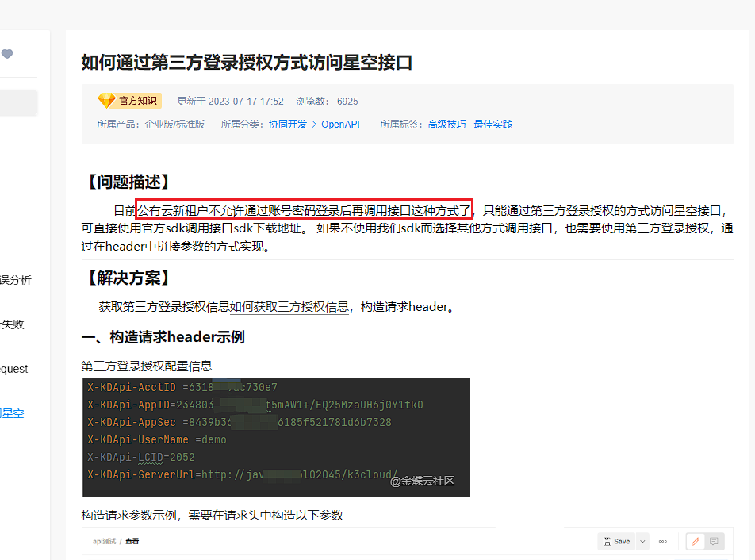Select the 高级技巧 tag
This screenshot has width=755, height=560.
(x=446, y=125)
